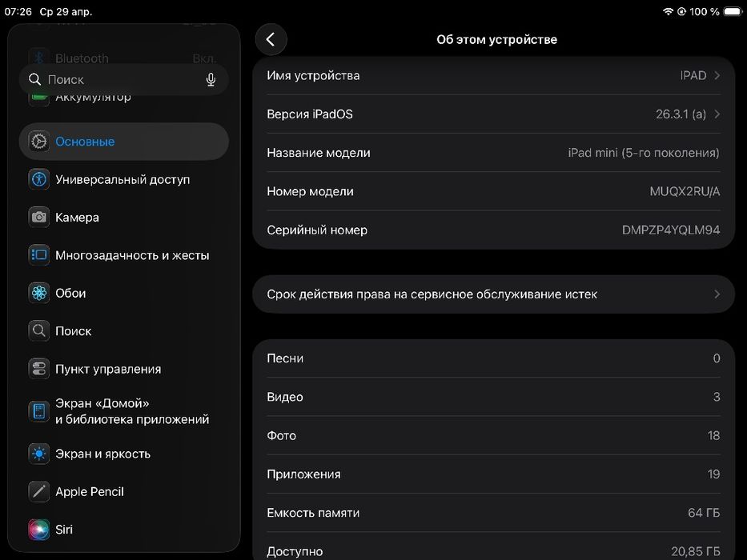
Task: Tap serial number DMPZP4YQLM94
Action: tap(671, 230)
